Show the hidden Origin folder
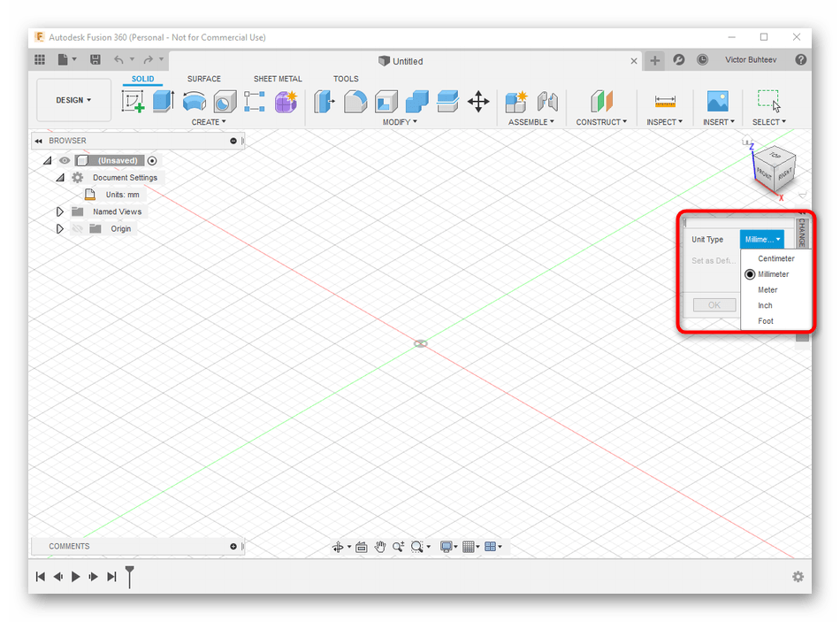Image resolution: width=840 pixels, height=622 pixels. (77, 229)
